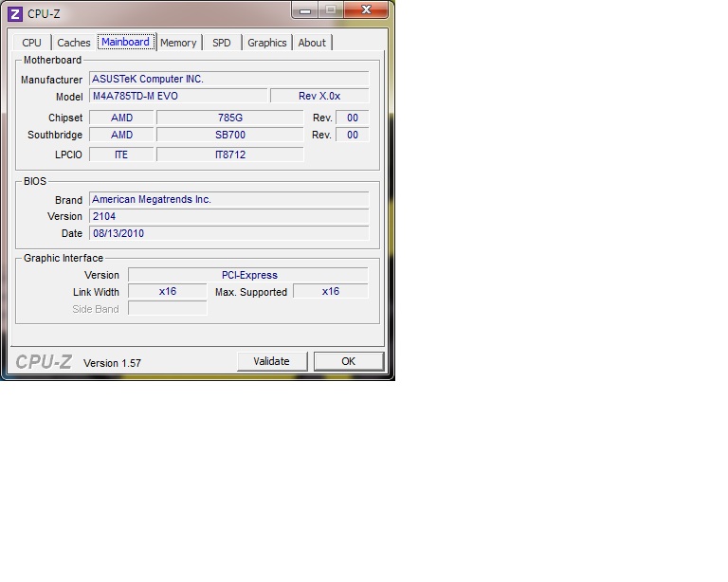Click the Graphic Interface group heading

point(64,258)
